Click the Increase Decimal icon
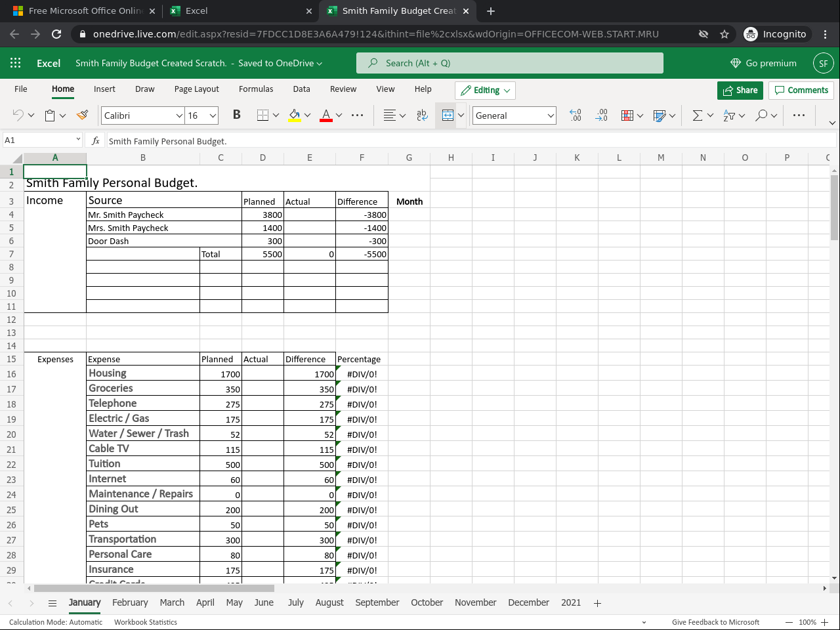This screenshot has width=840, height=630. tap(576, 115)
